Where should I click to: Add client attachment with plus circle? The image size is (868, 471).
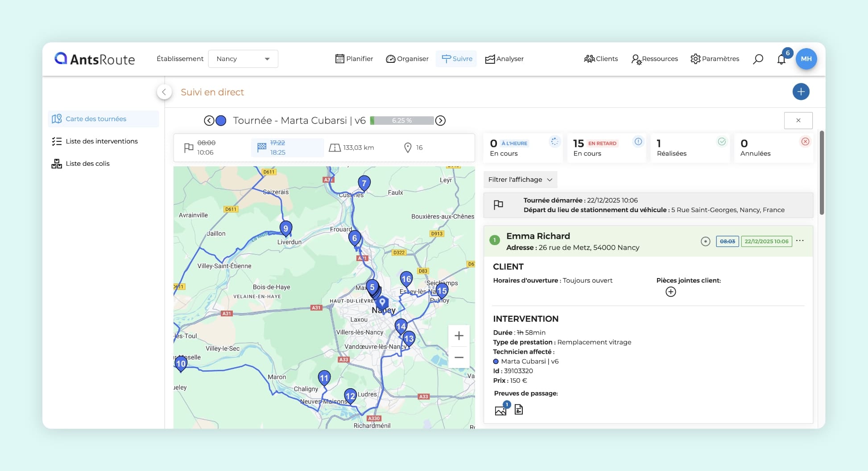[670, 292]
